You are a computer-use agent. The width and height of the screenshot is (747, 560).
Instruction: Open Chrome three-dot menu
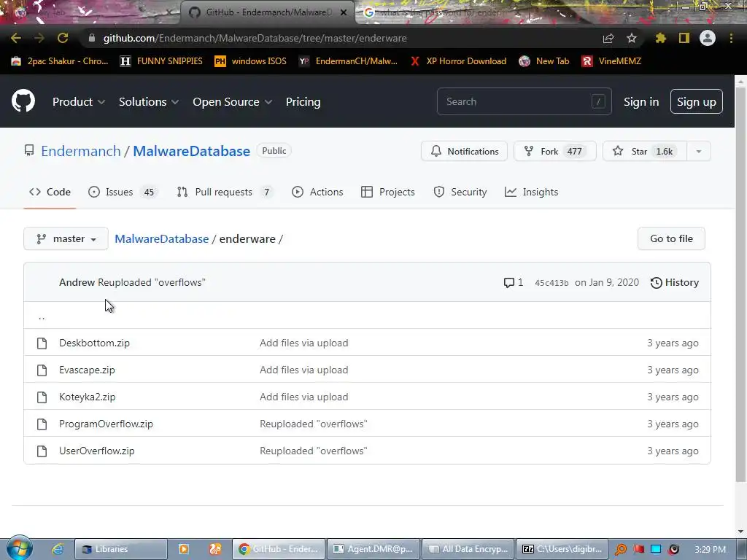(731, 38)
